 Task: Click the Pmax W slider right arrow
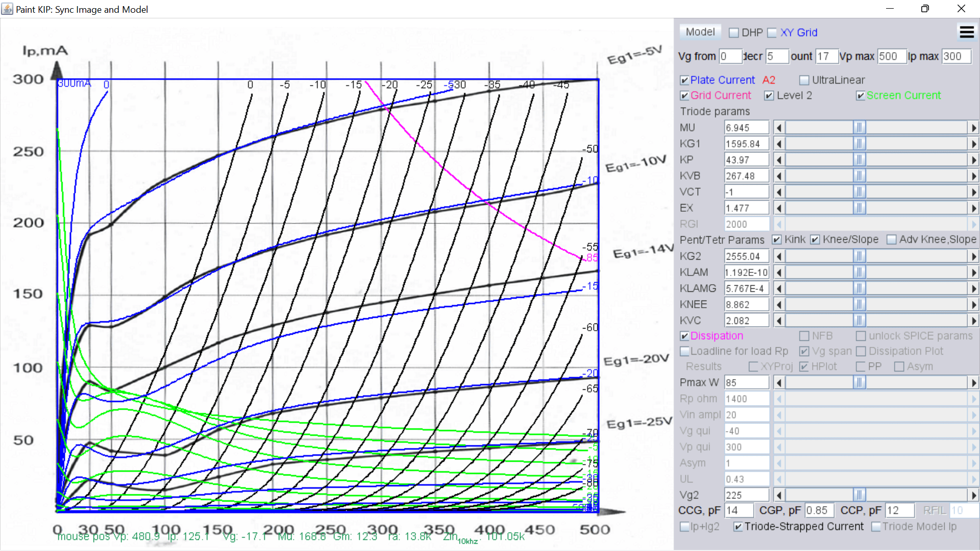tap(973, 383)
